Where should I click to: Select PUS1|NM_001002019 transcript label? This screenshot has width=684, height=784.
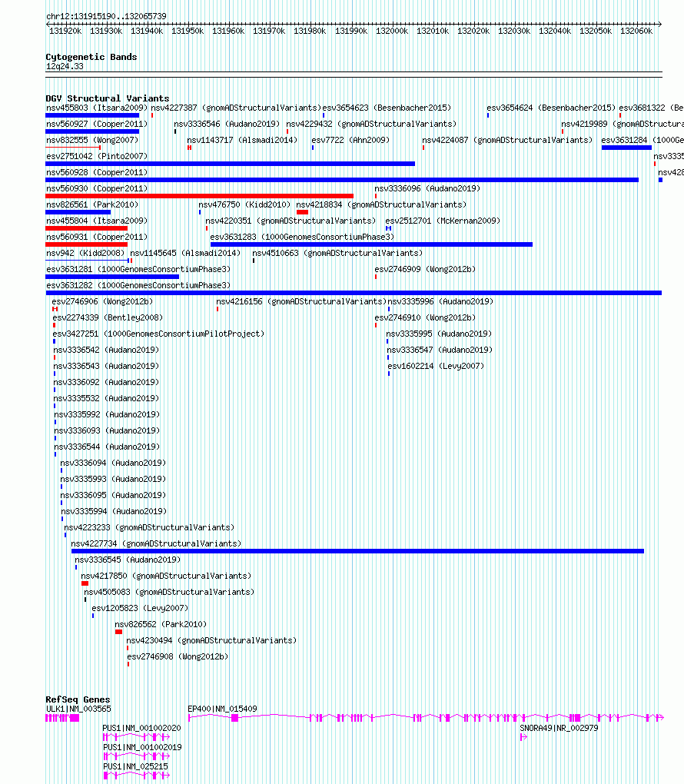pyautogui.click(x=142, y=747)
